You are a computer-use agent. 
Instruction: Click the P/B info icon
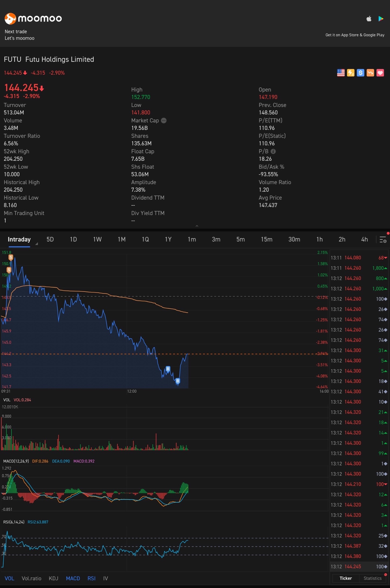[273, 151]
